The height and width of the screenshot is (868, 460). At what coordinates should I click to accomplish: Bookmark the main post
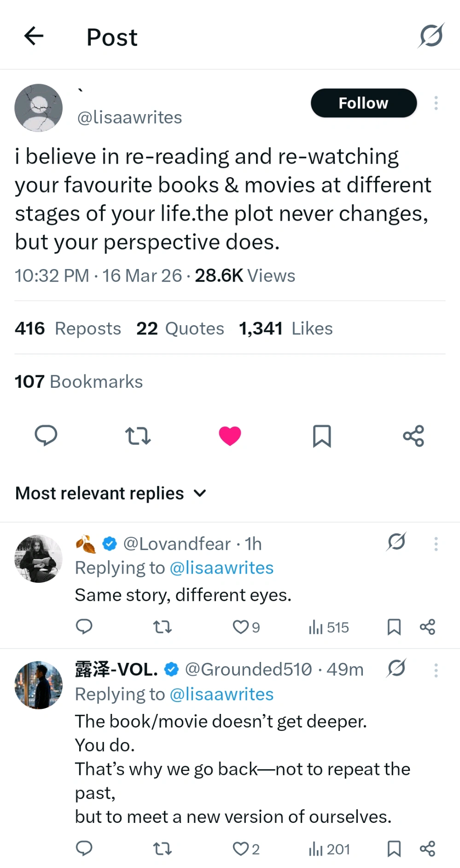point(322,436)
